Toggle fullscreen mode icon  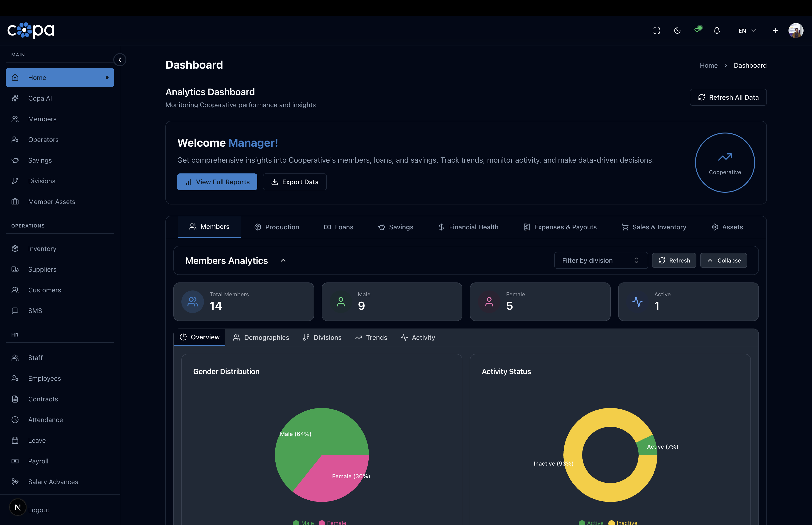pos(657,31)
